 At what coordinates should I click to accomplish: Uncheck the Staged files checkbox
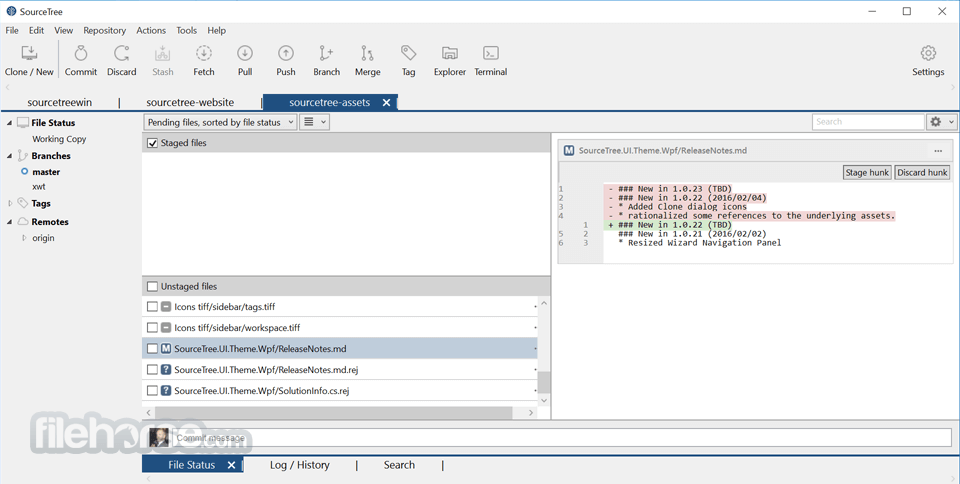(152, 143)
